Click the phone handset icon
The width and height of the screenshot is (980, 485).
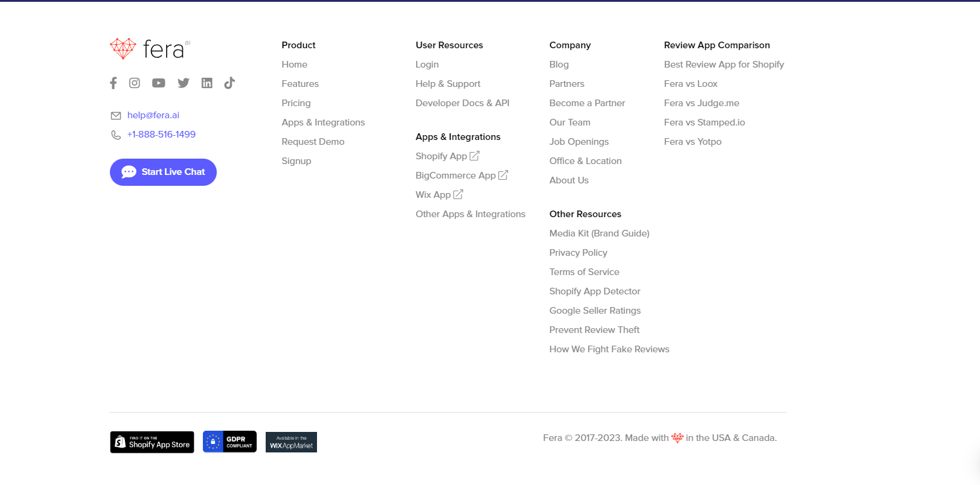pyautogui.click(x=116, y=135)
